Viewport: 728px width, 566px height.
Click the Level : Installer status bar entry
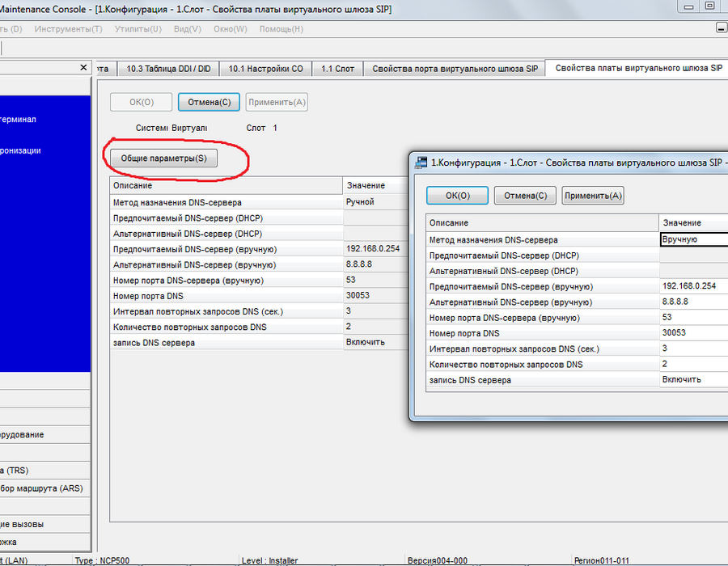tap(269, 560)
